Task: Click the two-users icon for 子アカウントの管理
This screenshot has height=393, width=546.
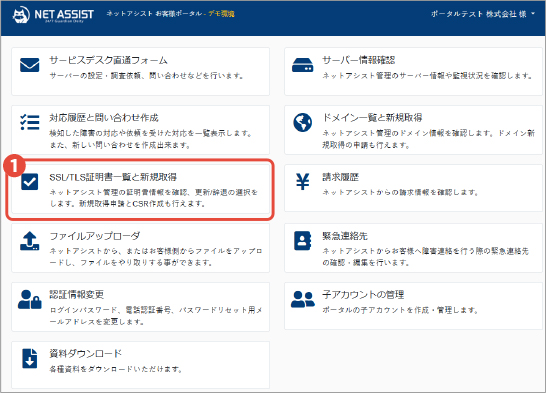Action: [x=303, y=299]
